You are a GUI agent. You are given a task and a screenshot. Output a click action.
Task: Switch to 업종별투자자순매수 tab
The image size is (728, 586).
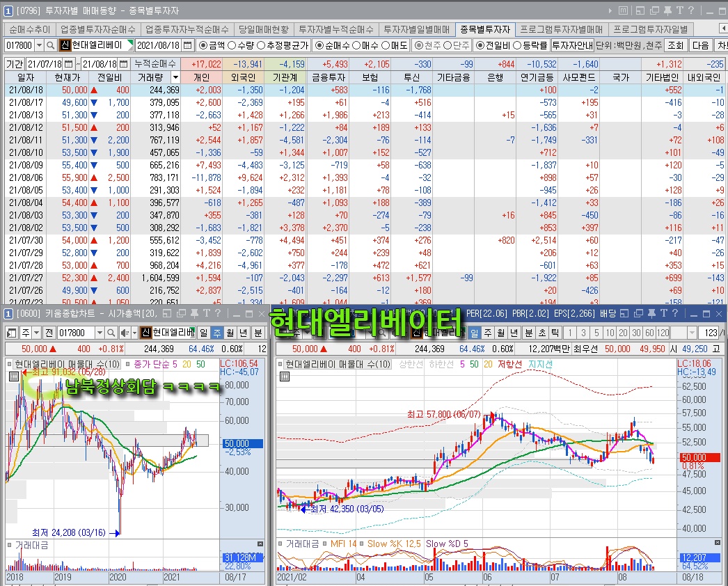point(98,30)
